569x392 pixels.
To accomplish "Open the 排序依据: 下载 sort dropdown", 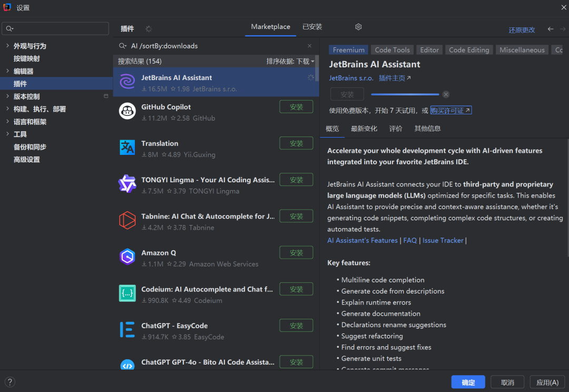I will click(x=290, y=61).
